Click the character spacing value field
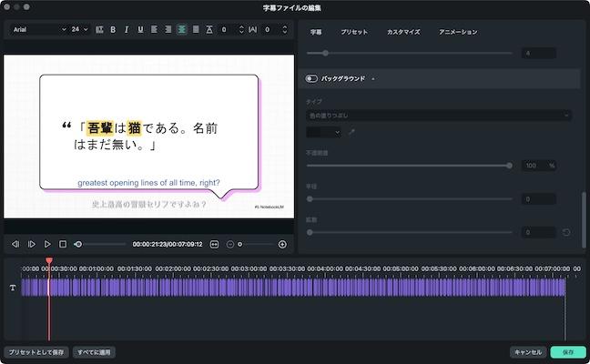This screenshot has width=590, height=364. pyautogui.click(x=271, y=29)
